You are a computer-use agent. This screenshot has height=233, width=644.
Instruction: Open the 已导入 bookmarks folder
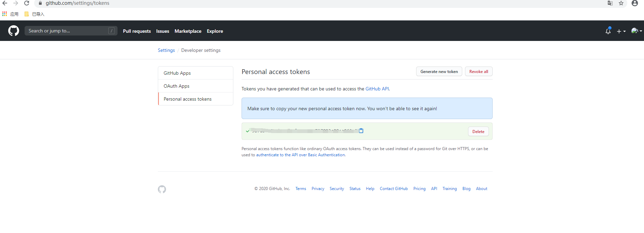(x=35, y=14)
